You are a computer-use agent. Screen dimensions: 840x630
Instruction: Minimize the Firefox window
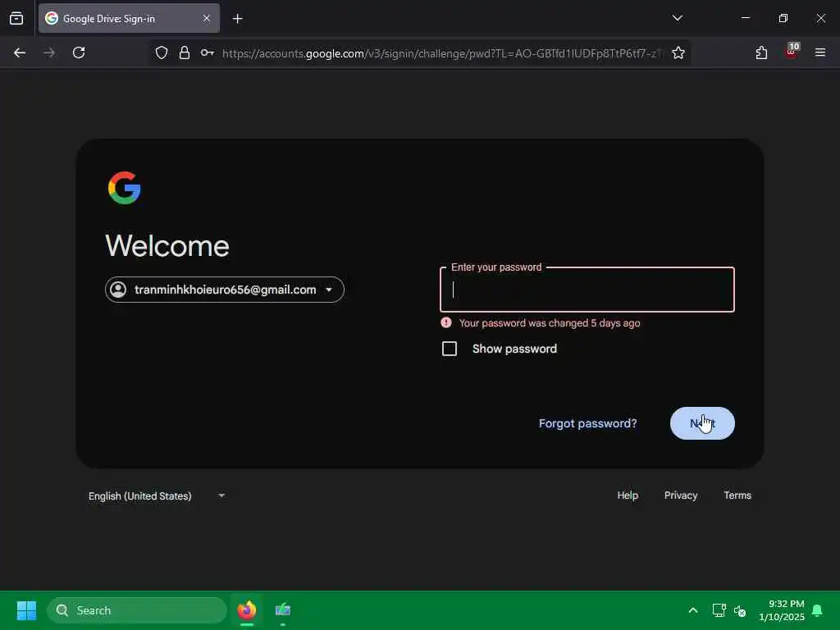(x=745, y=18)
